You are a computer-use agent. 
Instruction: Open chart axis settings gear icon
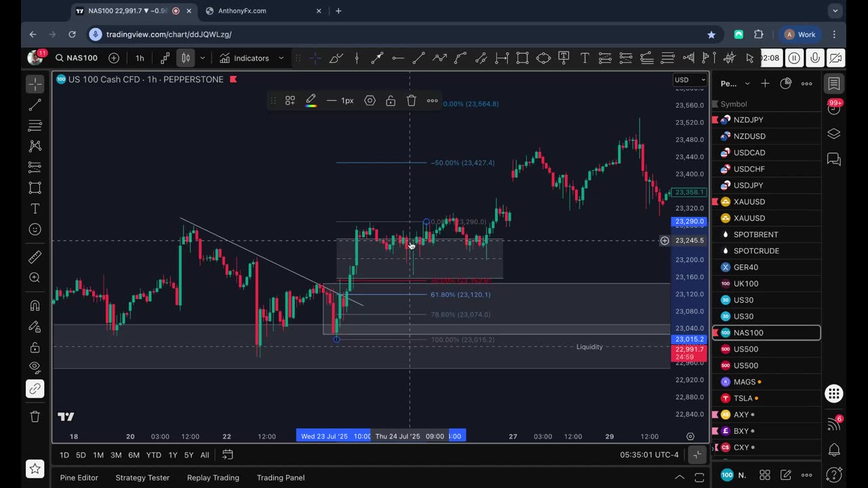tap(690, 436)
